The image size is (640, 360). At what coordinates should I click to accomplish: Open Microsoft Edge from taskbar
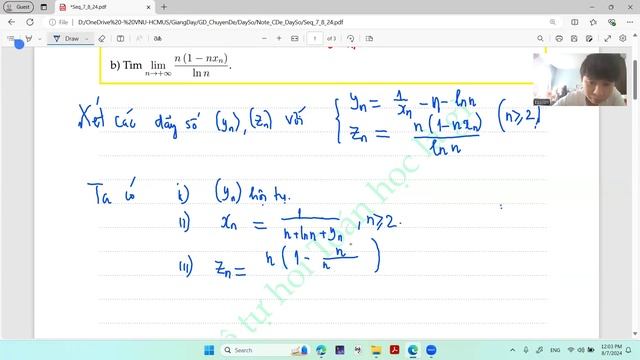pyautogui.click(x=413, y=350)
